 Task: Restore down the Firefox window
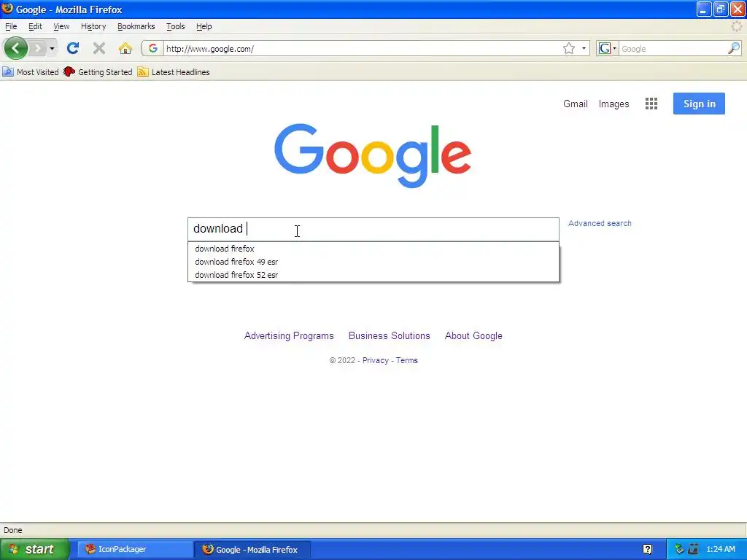coord(720,9)
